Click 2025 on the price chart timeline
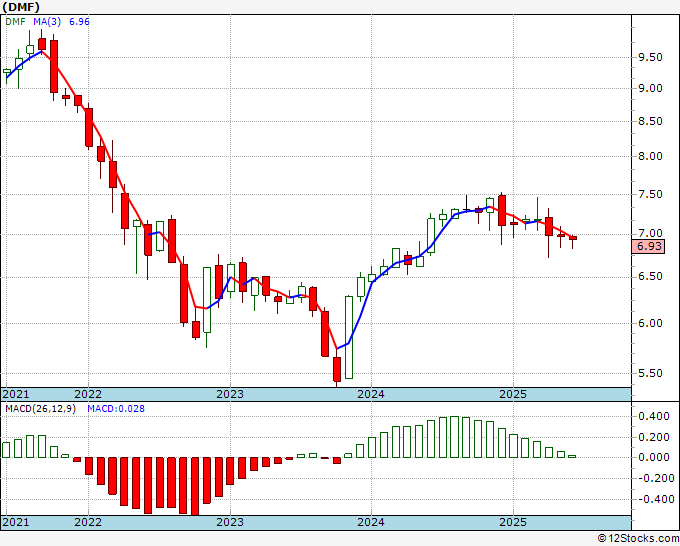The image size is (680, 546). click(x=513, y=394)
